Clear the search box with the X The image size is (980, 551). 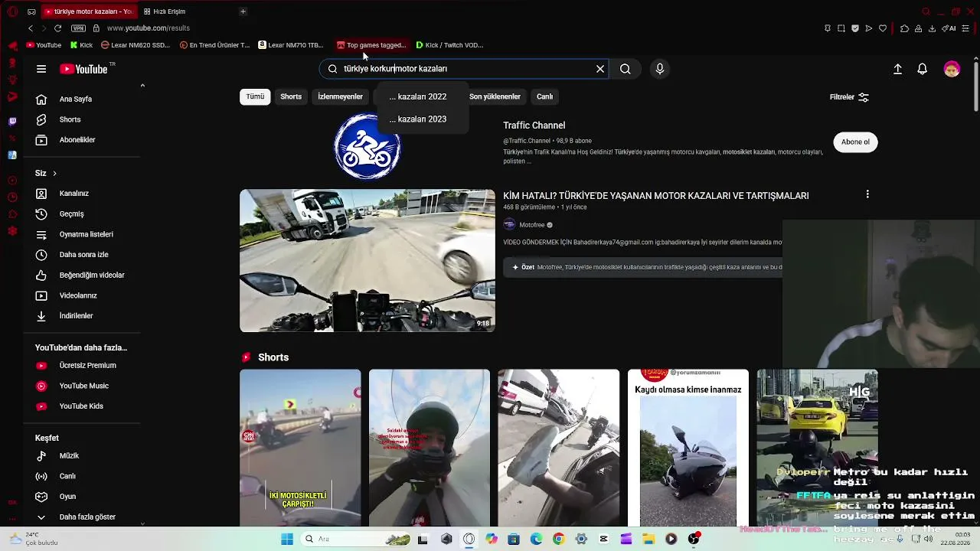[x=600, y=69]
